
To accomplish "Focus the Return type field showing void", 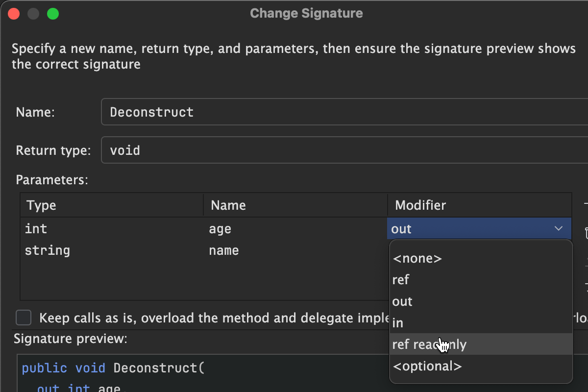I will tap(343, 150).
